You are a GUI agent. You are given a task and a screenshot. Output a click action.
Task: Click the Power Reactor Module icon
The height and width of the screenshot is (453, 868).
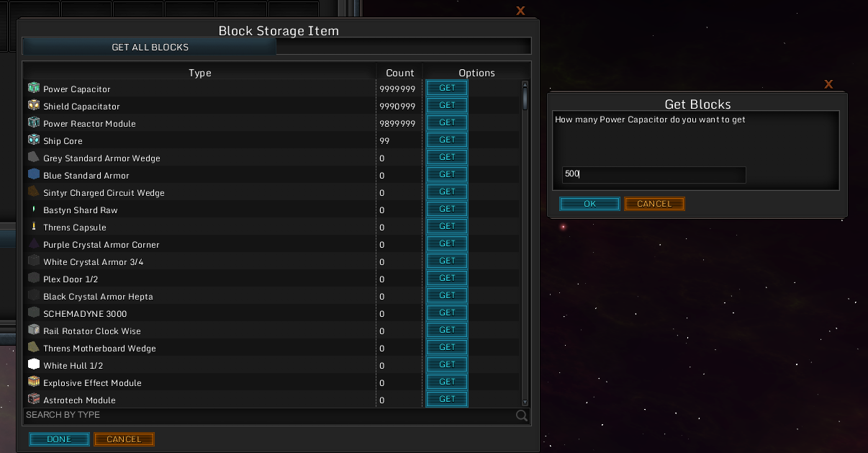pos(34,122)
